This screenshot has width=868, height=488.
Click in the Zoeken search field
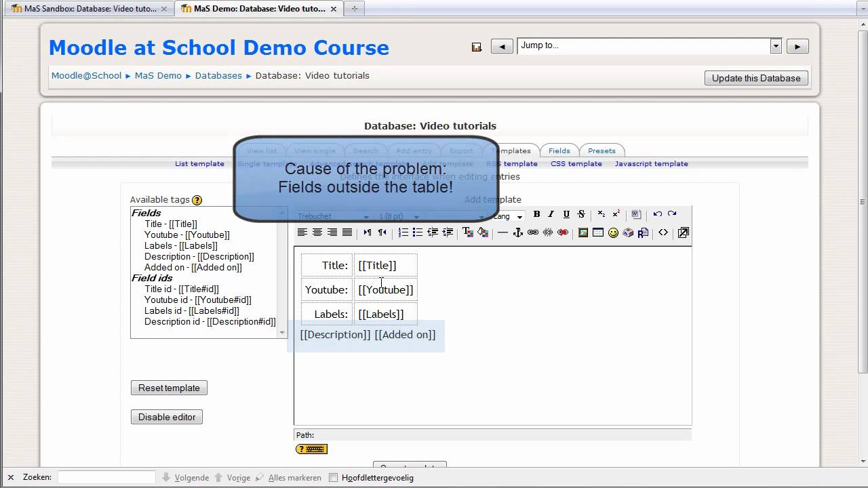coord(106,477)
